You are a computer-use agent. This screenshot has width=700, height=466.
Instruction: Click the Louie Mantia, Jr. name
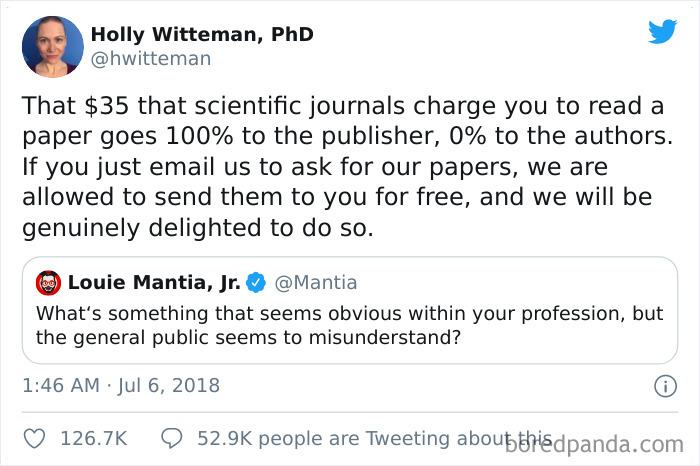(153, 283)
